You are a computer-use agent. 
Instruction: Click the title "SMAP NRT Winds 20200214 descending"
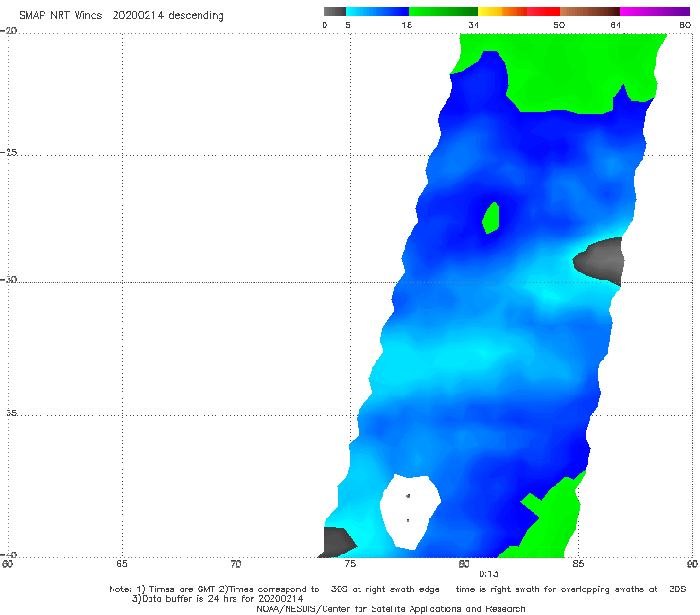[121, 15]
